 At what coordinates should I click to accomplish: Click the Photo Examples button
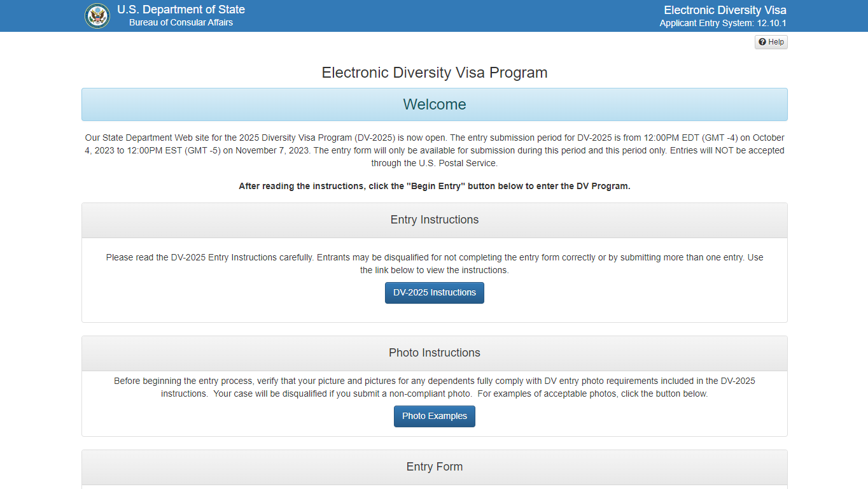coord(435,416)
